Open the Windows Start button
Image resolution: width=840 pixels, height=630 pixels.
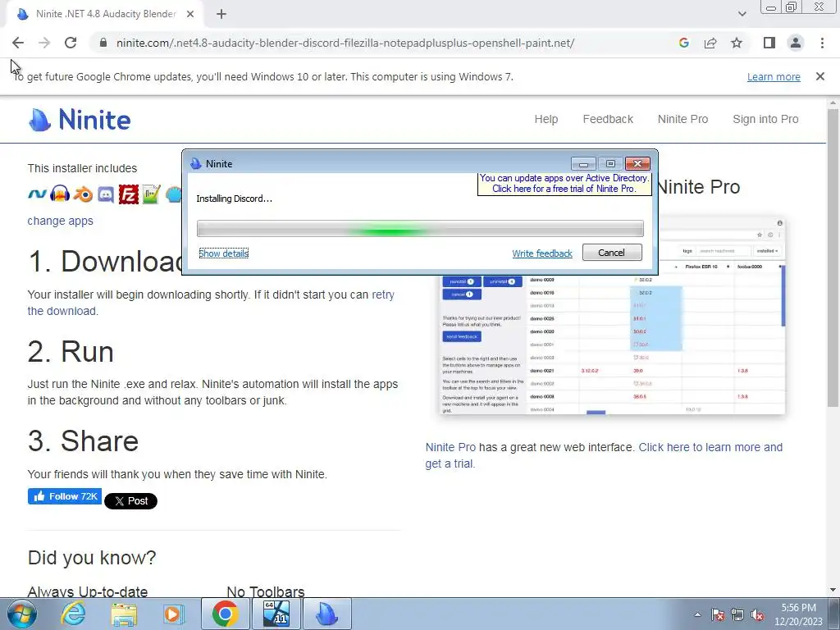pos(21,614)
